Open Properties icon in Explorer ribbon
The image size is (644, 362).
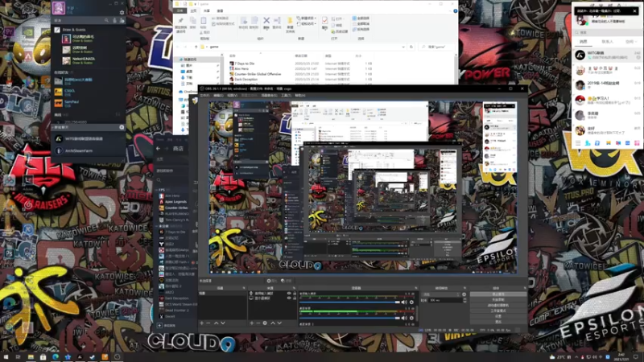point(325,23)
